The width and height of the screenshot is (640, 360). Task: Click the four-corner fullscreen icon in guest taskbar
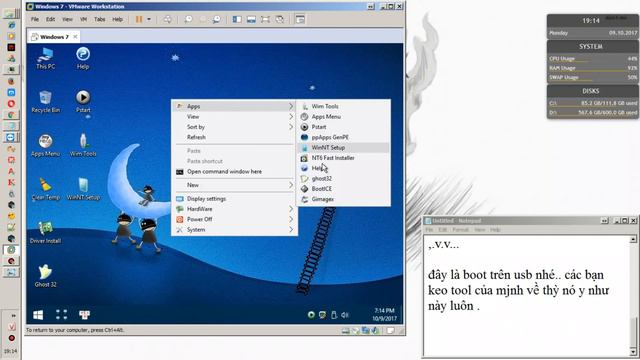click(x=61, y=314)
